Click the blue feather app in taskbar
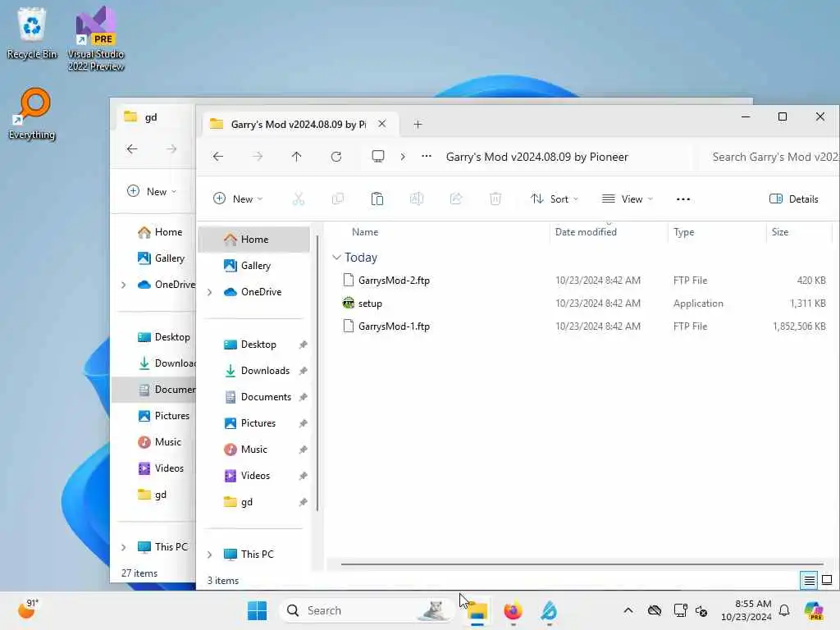Viewport: 840px width, 630px height. coord(549,610)
